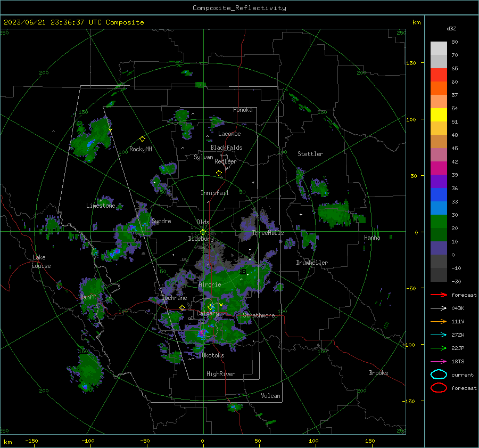Pick the green 22JP arrow legend icon

point(439,348)
